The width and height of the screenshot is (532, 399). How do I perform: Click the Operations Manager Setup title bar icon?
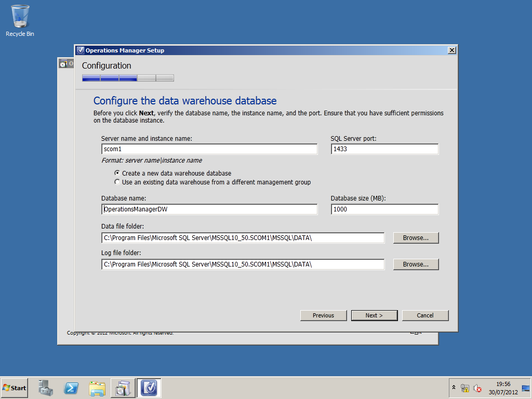point(80,50)
